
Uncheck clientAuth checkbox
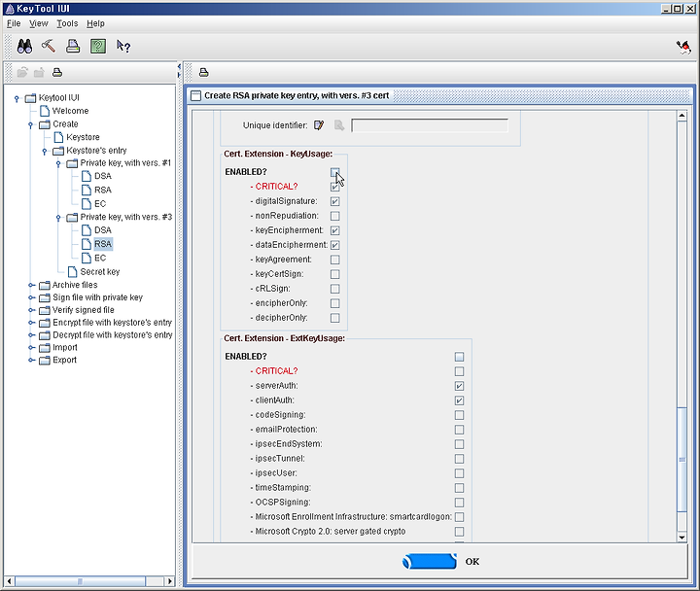coord(459,400)
